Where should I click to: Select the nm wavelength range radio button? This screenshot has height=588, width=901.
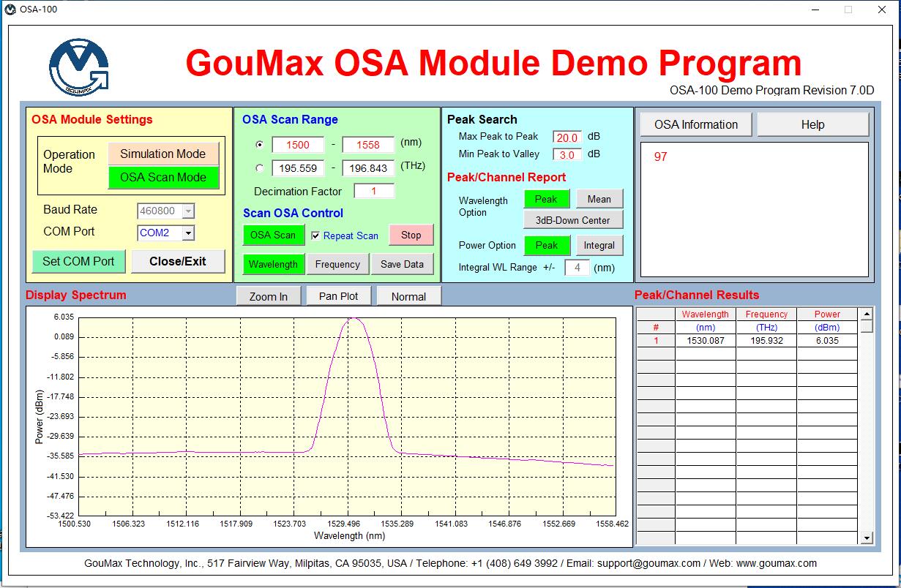click(x=259, y=145)
